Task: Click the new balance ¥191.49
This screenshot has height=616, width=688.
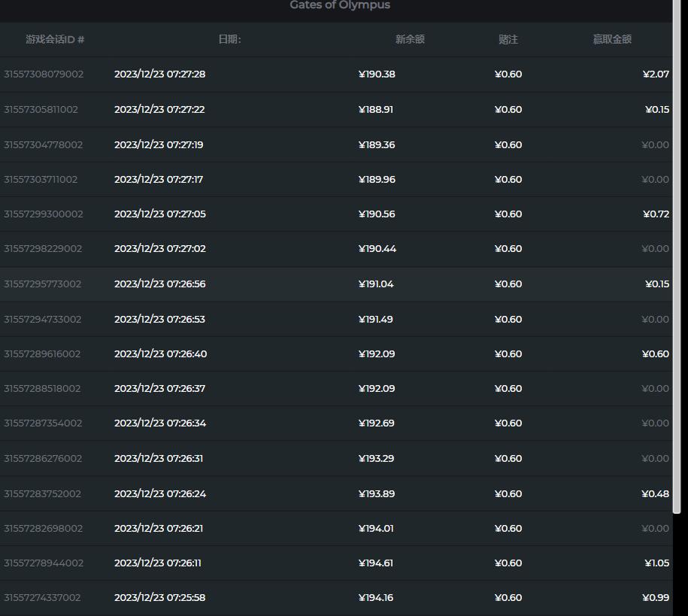Action: [x=376, y=319]
